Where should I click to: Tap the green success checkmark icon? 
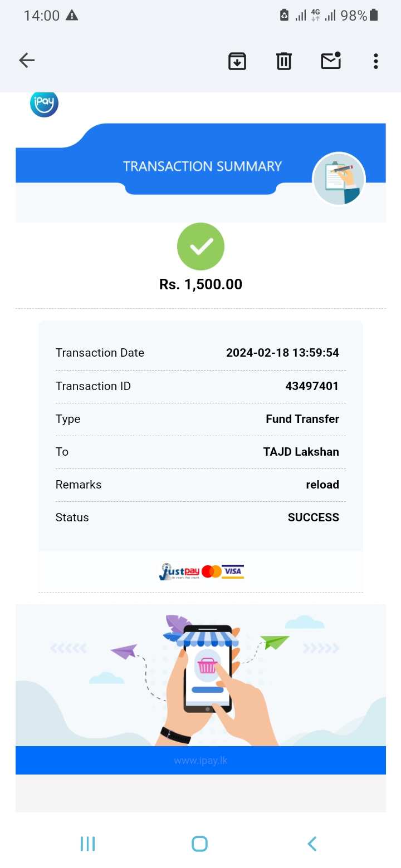pyautogui.click(x=200, y=246)
